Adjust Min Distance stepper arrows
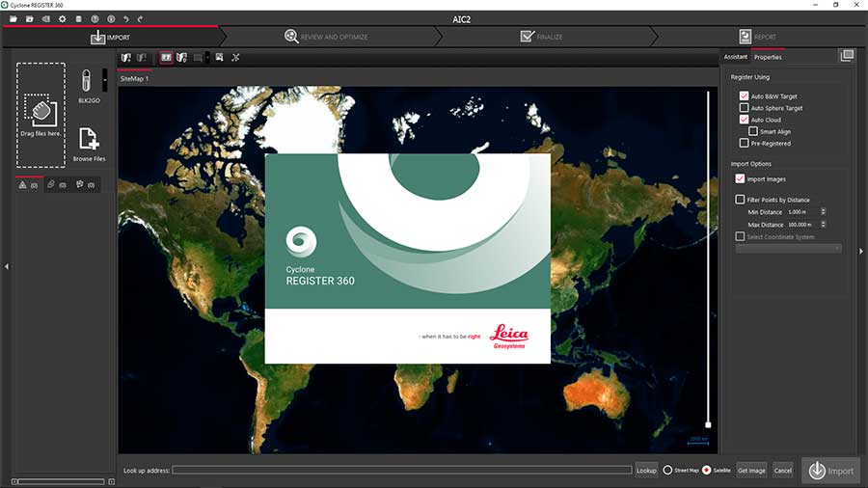868x488 pixels. click(824, 212)
